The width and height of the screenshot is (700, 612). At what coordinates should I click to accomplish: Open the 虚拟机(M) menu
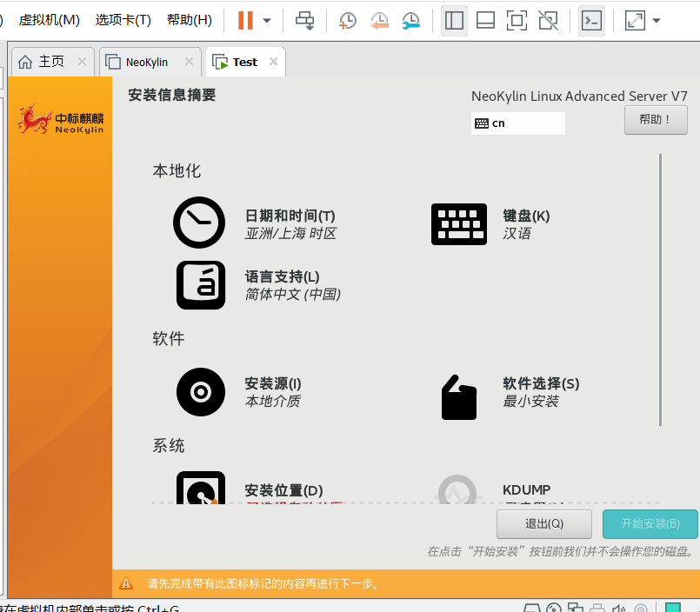[x=48, y=19]
